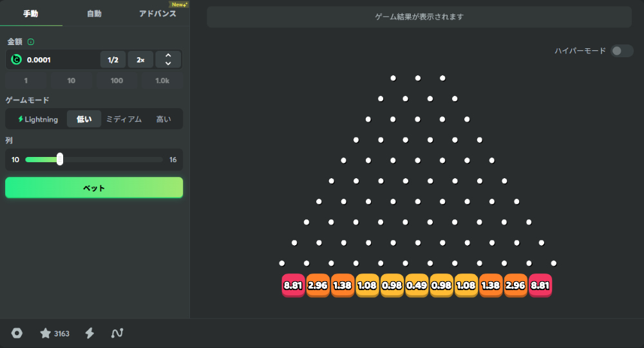Open the chart trend icon
The width and height of the screenshot is (644, 348).
pyautogui.click(x=117, y=333)
